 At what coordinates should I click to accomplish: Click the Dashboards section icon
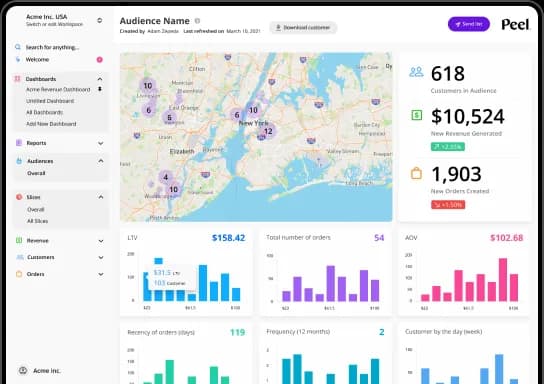(17, 79)
